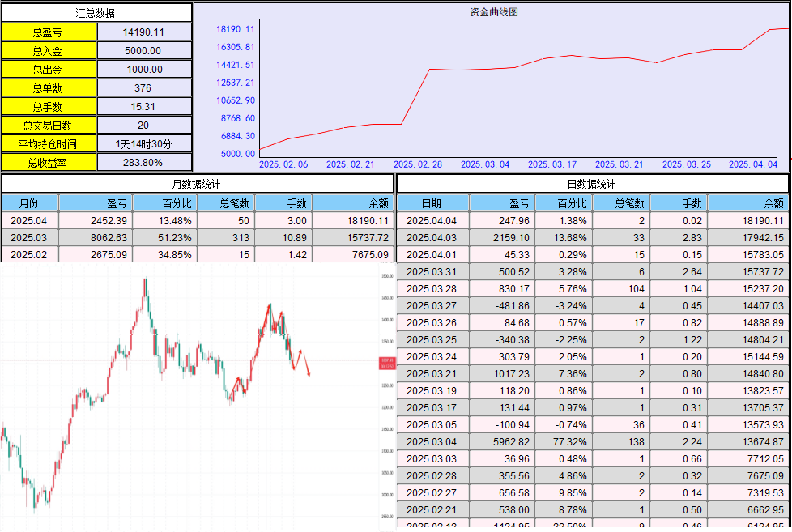Click the 日期 column header
Viewport: 792px width, 532px height.
433,203
